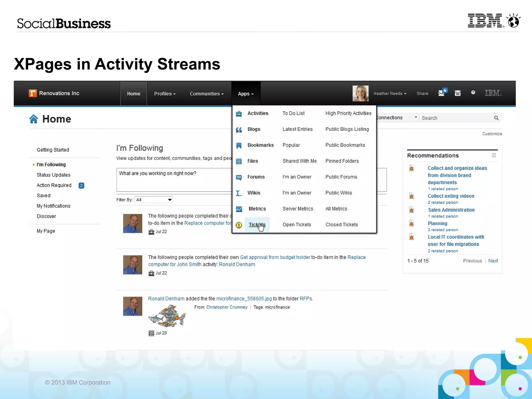Choose Shared With Me menu entry
The height and width of the screenshot is (399, 532).
click(x=300, y=161)
